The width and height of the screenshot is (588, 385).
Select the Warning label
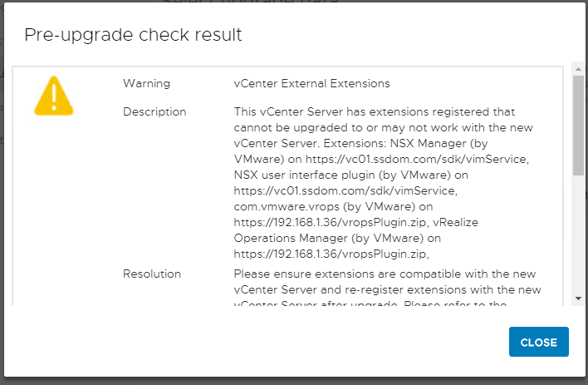[147, 83]
